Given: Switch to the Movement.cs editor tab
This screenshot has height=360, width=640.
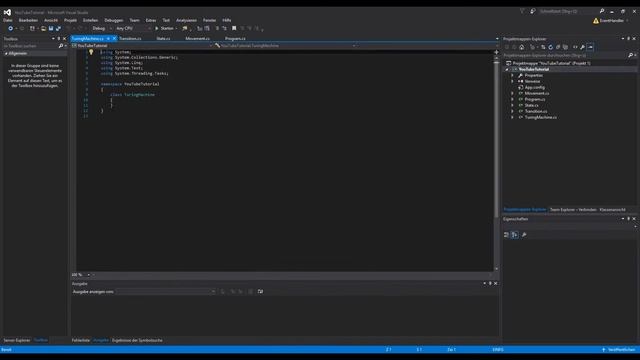Looking at the screenshot, I should [x=198, y=38].
